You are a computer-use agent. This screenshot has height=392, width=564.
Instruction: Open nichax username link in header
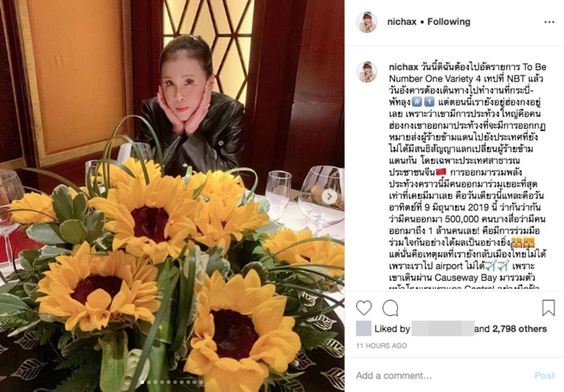coord(402,22)
